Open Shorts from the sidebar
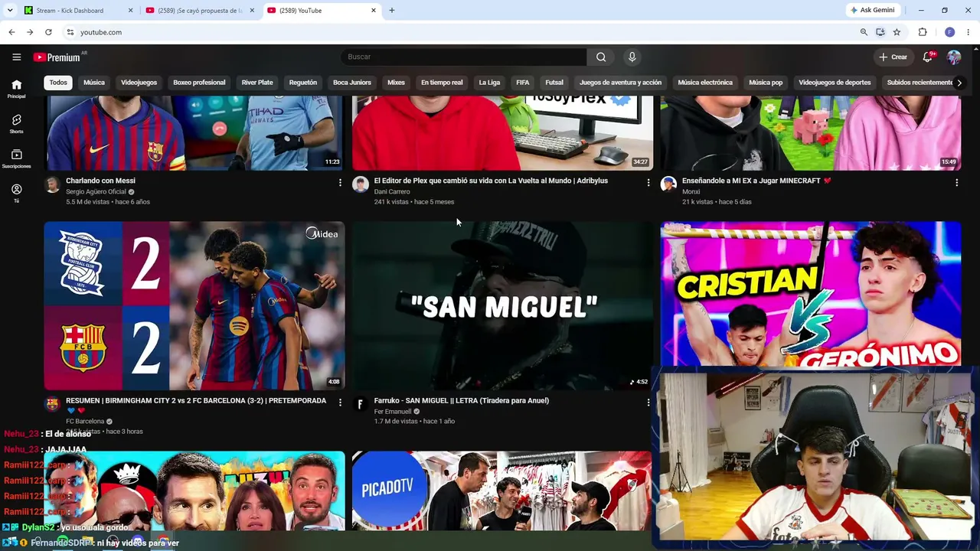This screenshot has width=980, height=551. [x=16, y=124]
